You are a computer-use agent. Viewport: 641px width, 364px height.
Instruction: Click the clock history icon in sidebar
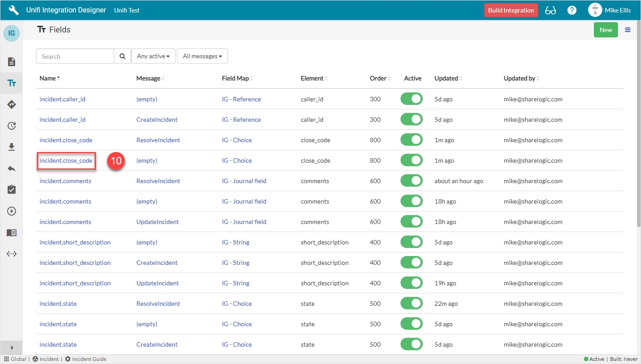click(x=12, y=126)
